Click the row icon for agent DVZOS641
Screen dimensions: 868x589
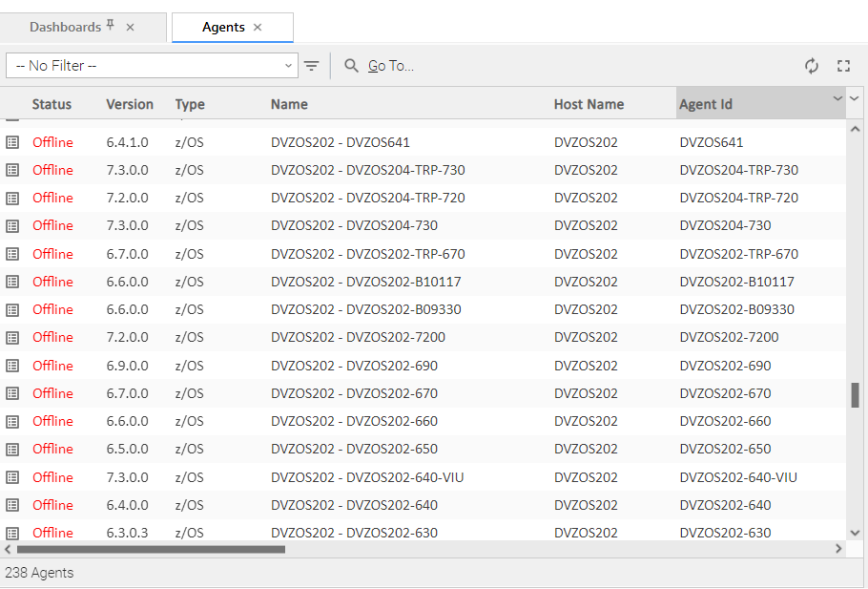(12, 142)
